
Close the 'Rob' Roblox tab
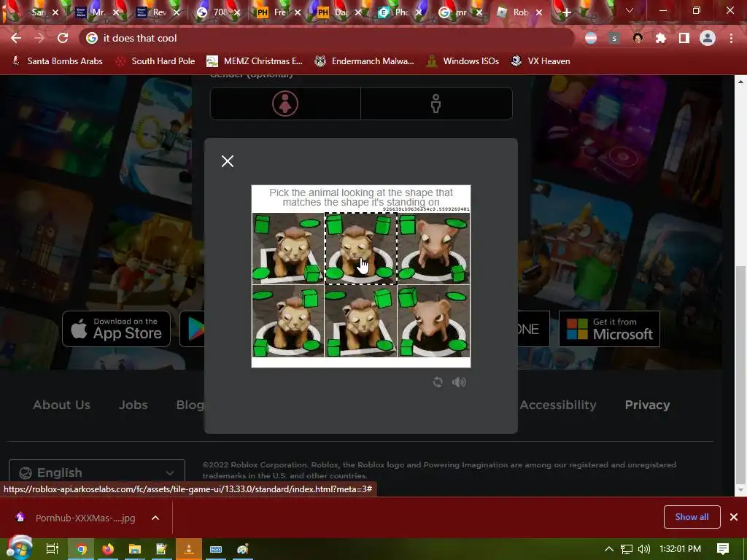(x=539, y=12)
